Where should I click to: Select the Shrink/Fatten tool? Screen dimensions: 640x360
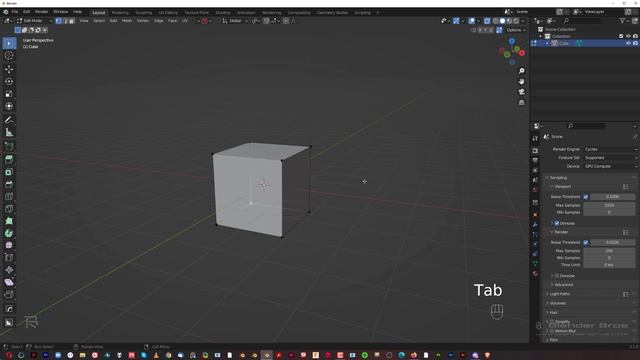(9, 270)
